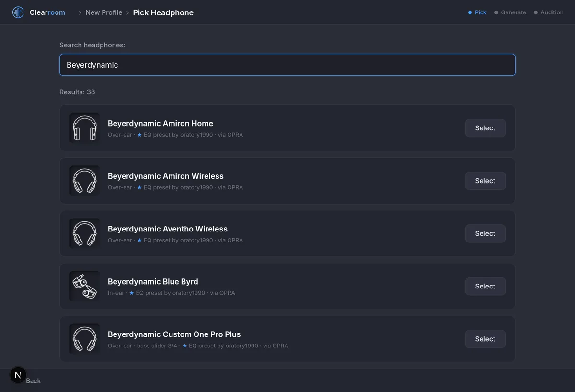Viewport: 575px width, 392px height.
Task: Click the star icon in Aventho Wireless row
Action: tap(139, 240)
